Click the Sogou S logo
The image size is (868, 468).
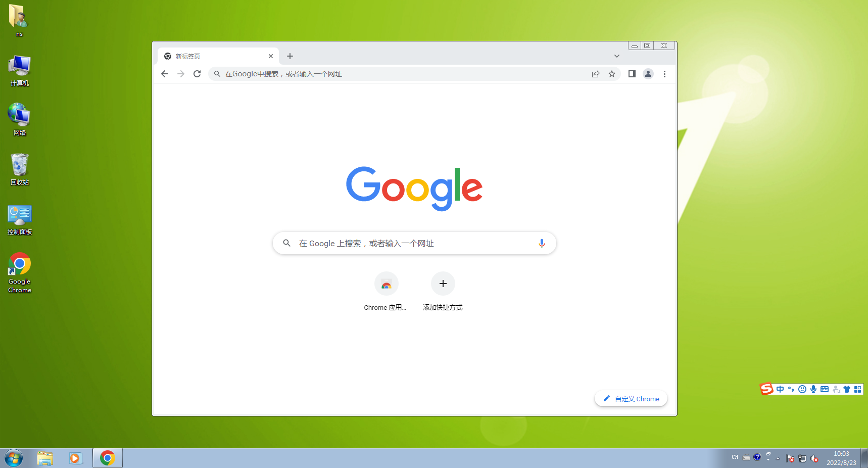click(766, 389)
